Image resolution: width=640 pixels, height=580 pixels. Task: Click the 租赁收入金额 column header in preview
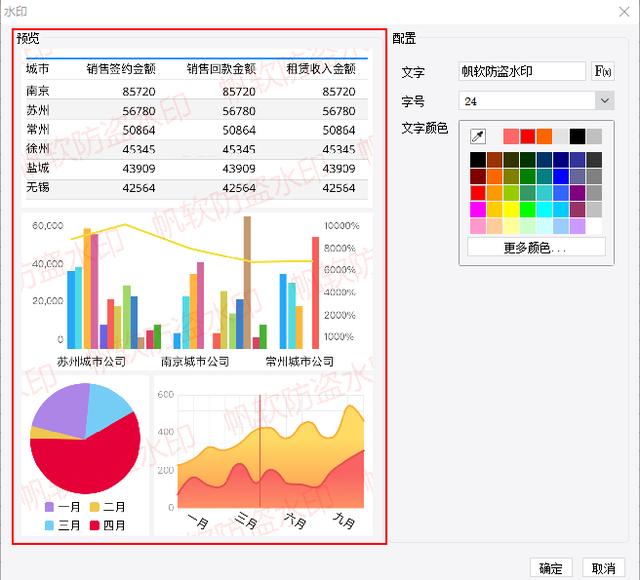click(321, 69)
